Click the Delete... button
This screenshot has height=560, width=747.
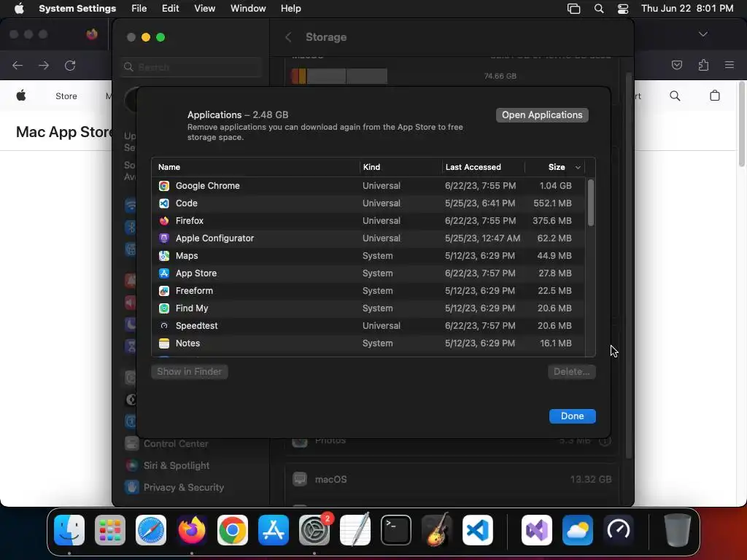[x=572, y=372]
